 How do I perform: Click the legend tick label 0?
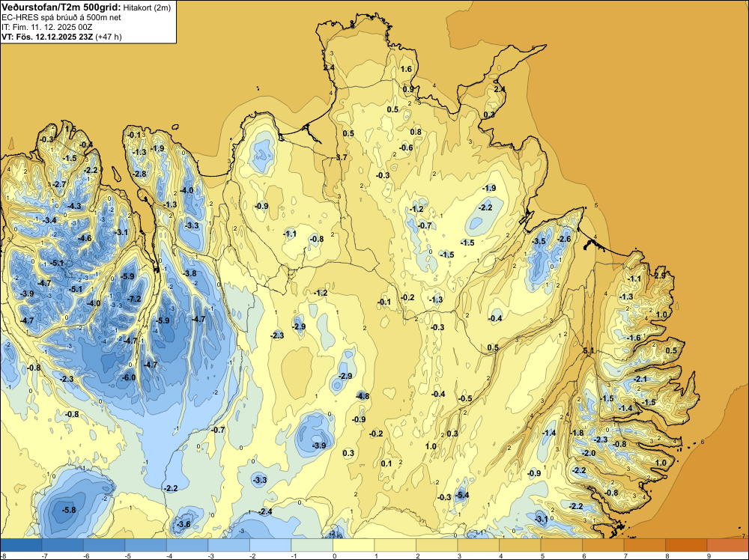[x=334, y=556]
